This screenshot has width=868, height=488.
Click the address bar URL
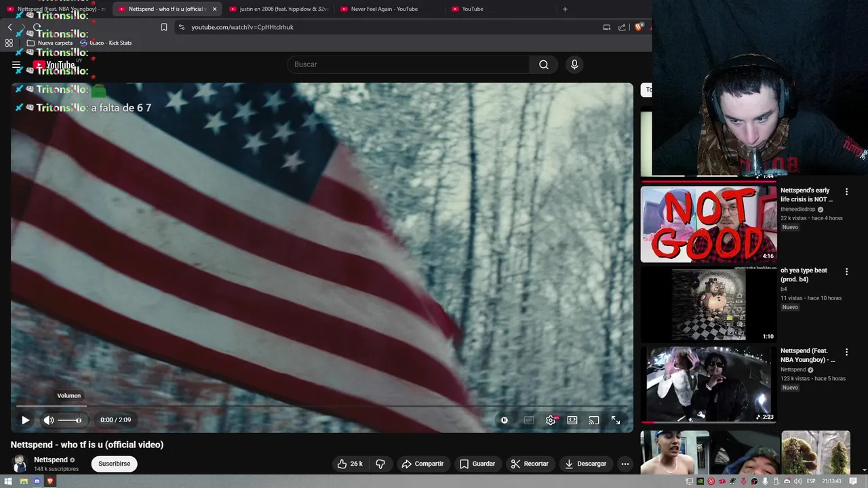[242, 27]
